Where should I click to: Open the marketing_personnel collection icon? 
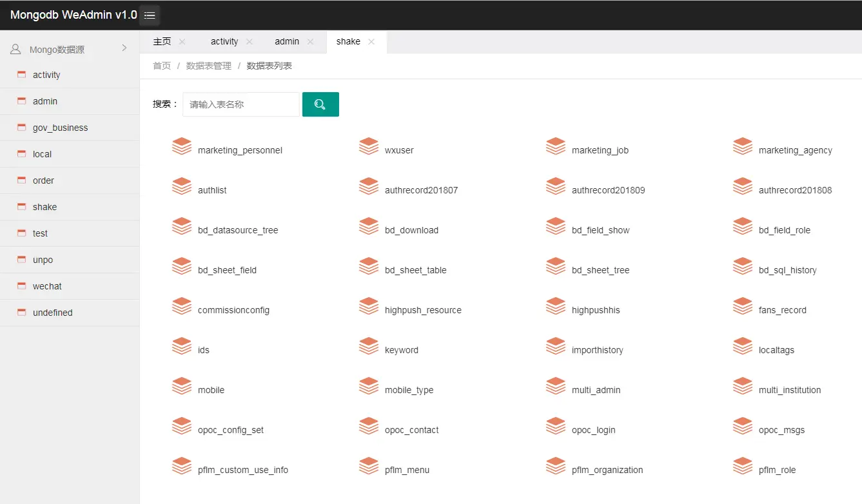(x=182, y=146)
